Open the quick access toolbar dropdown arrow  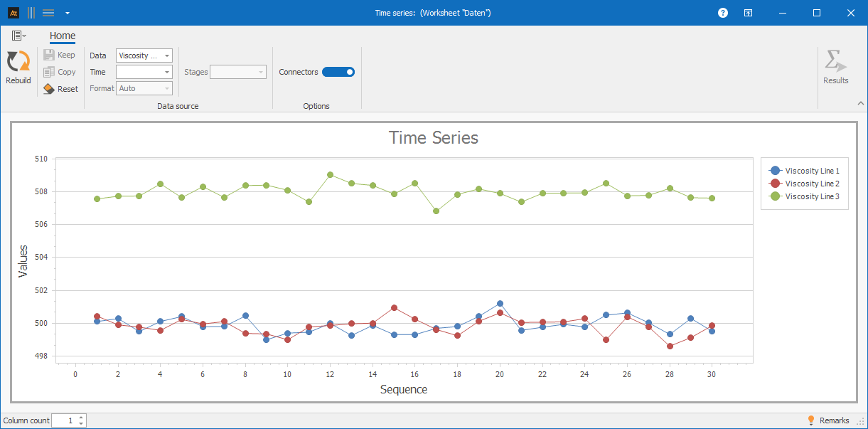coord(67,13)
